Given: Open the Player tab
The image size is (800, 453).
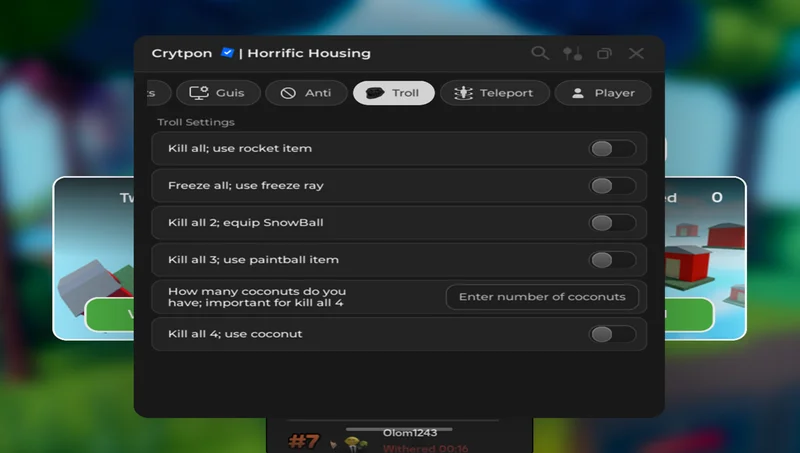Looking at the screenshot, I should click(x=603, y=93).
